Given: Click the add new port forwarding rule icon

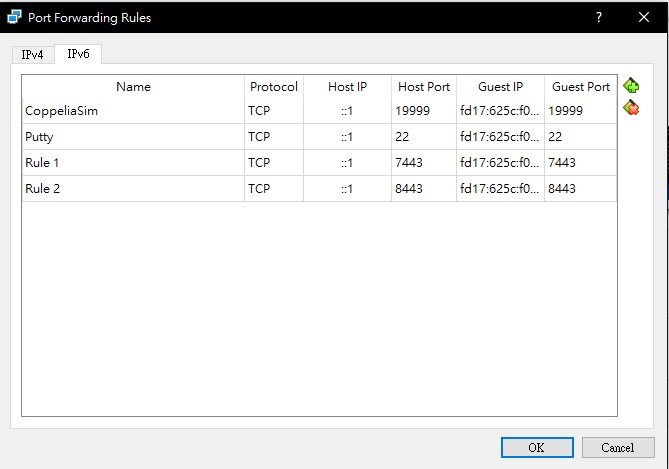Looking at the screenshot, I should point(631,87).
